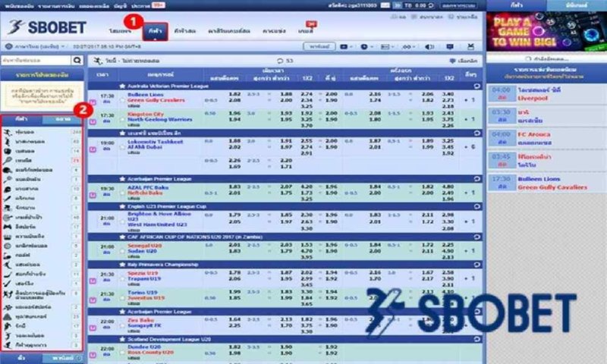Click the speaker sound icon in the toolbar
607x364 pixels.
point(429,47)
